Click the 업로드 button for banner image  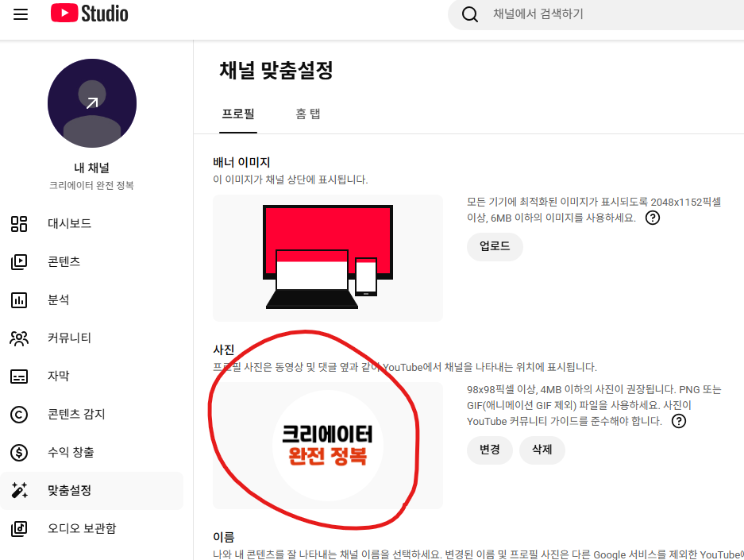pos(494,247)
